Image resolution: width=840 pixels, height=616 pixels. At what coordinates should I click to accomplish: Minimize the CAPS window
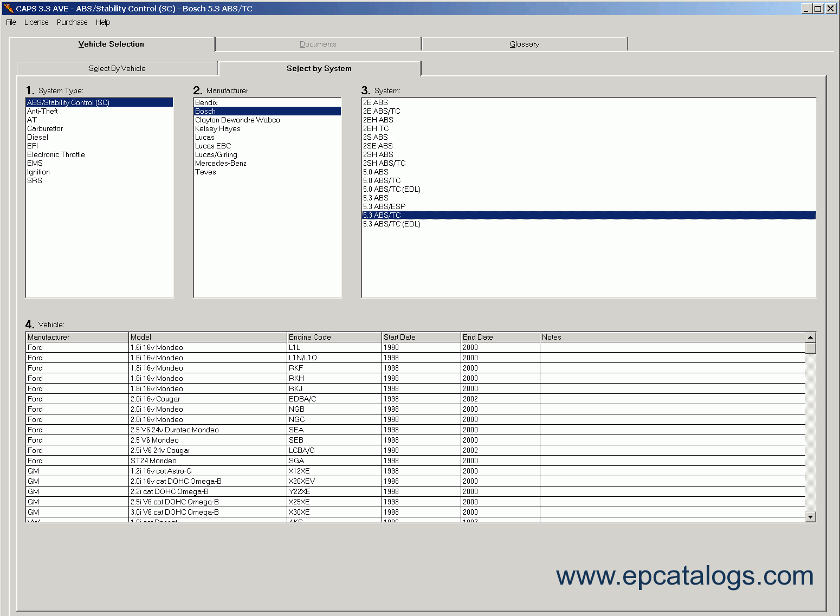(806, 8)
